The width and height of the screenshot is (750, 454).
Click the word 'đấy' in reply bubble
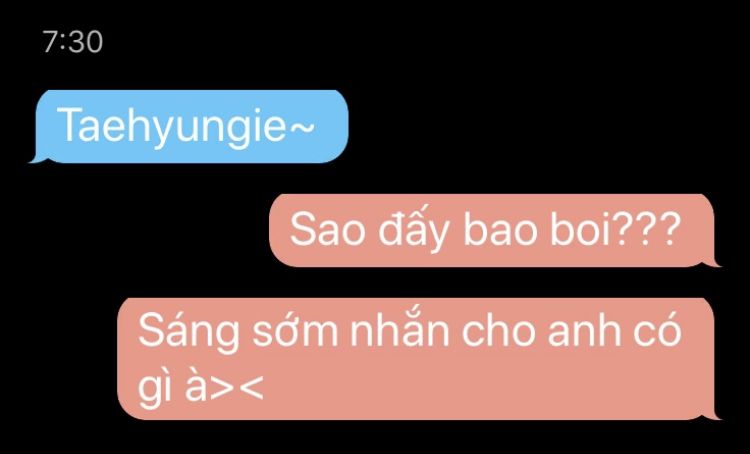point(414,230)
